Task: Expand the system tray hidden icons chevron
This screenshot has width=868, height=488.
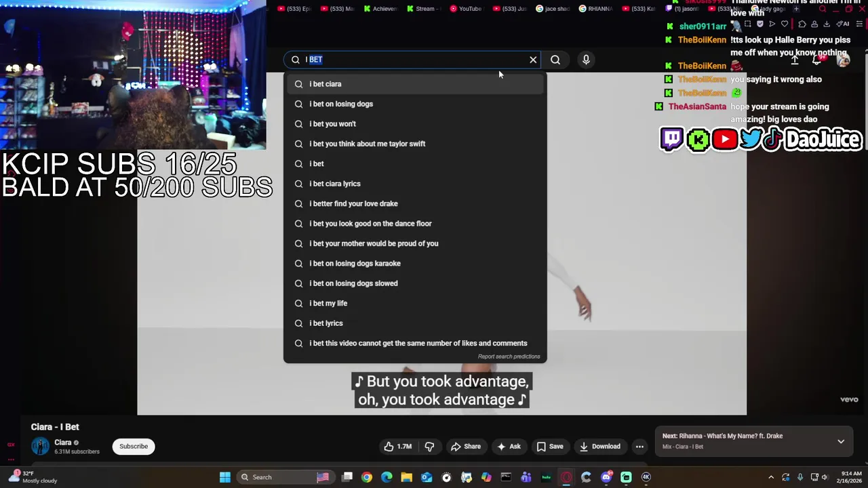Action: point(771,477)
